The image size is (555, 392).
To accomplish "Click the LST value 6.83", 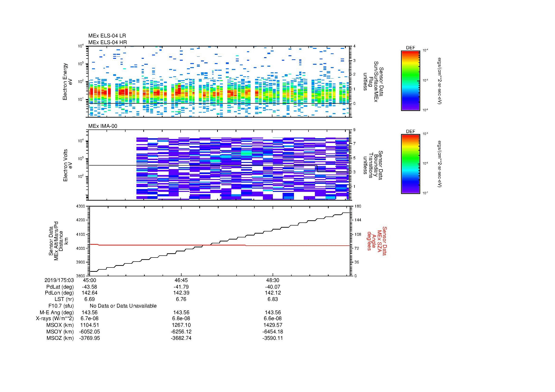I will 273,299.
